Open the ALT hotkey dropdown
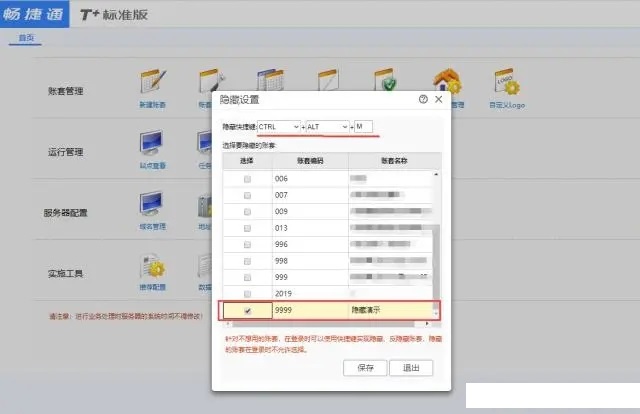Image resolution: width=640 pixels, height=414 pixels. point(327,127)
